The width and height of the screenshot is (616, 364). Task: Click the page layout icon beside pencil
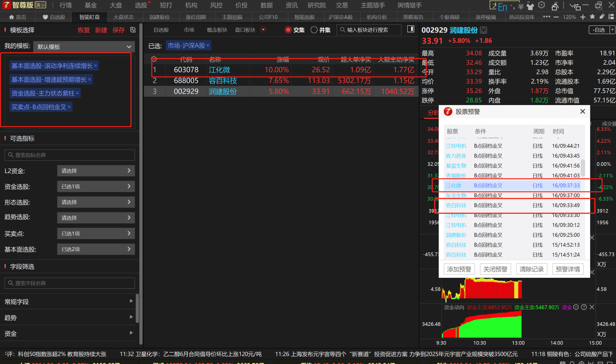[611, 17]
